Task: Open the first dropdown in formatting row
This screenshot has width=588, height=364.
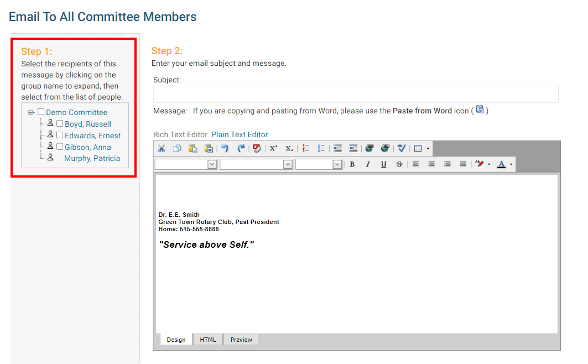Action: [211, 164]
